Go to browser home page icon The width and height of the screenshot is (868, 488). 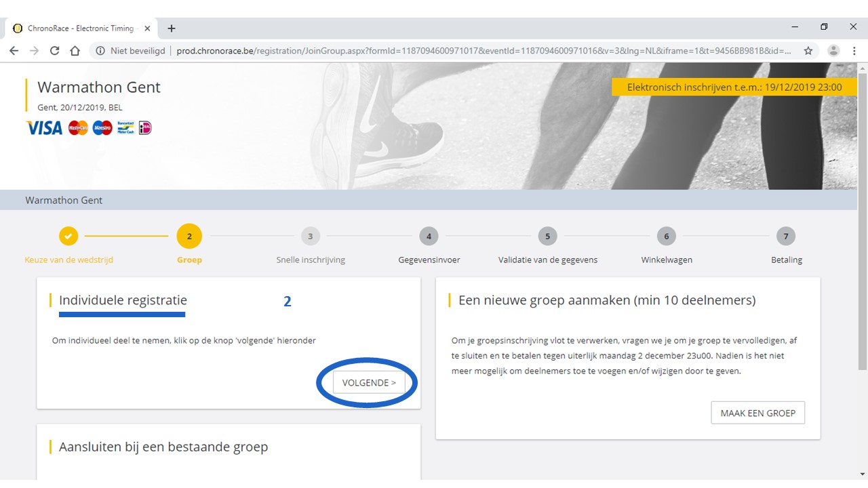75,51
